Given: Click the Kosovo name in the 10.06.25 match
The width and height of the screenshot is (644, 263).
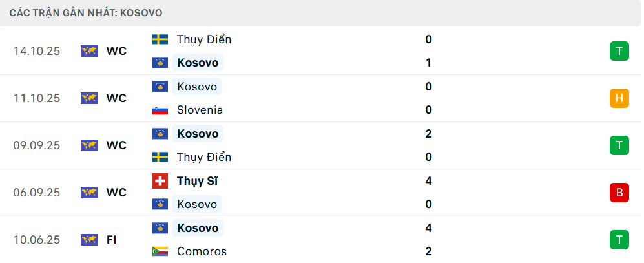Looking at the screenshot, I should coord(197,228).
